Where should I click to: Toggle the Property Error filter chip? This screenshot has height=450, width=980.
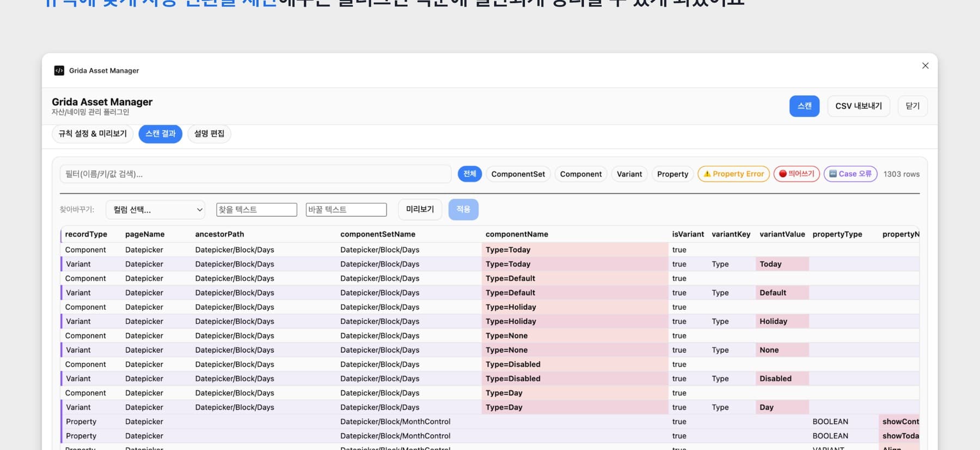click(x=733, y=174)
